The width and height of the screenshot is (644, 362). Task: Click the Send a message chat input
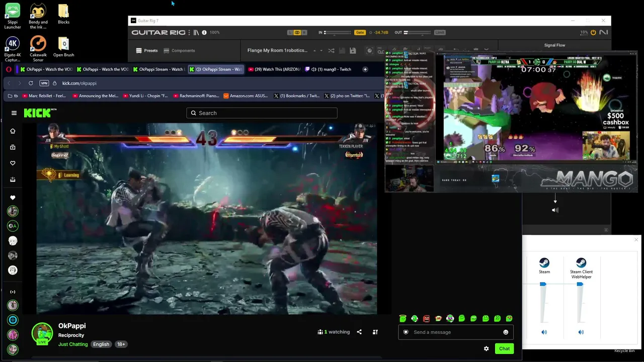coord(456,332)
